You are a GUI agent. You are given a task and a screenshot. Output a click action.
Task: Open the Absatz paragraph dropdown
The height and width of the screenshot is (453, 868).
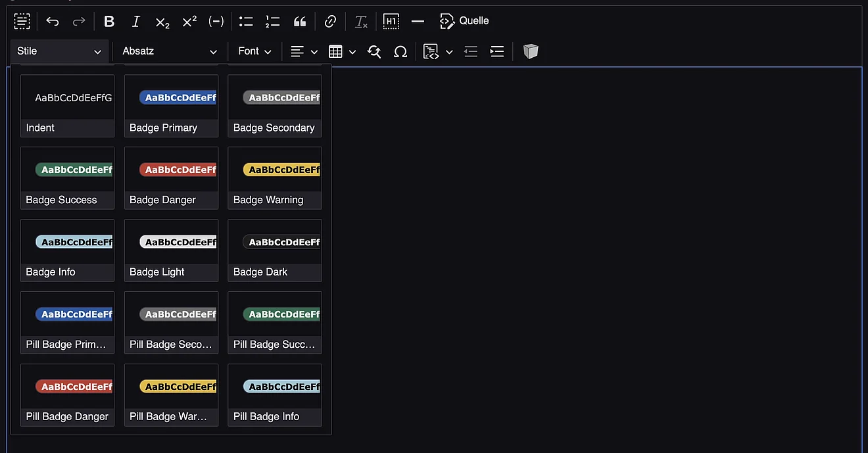169,51
